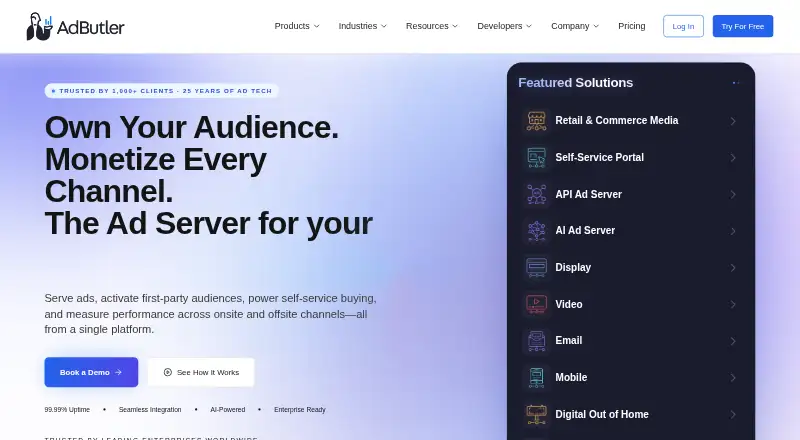This screenshot has height=440, width=800.
Task: Expand the Resources menu
Action: point(432,26)
